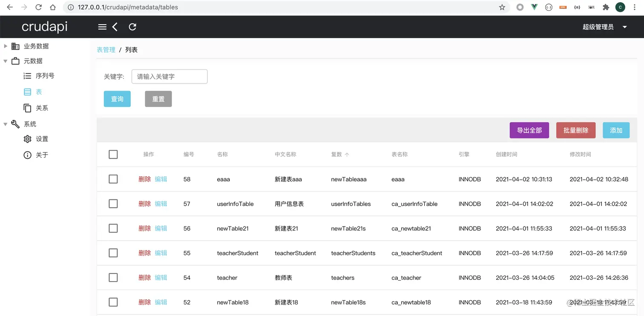Image resolution: width=644 pixels, height=316 pixels.
Task: Check the box for userInfoTable row
Action: pyautogui.click(x=113, y=204)
